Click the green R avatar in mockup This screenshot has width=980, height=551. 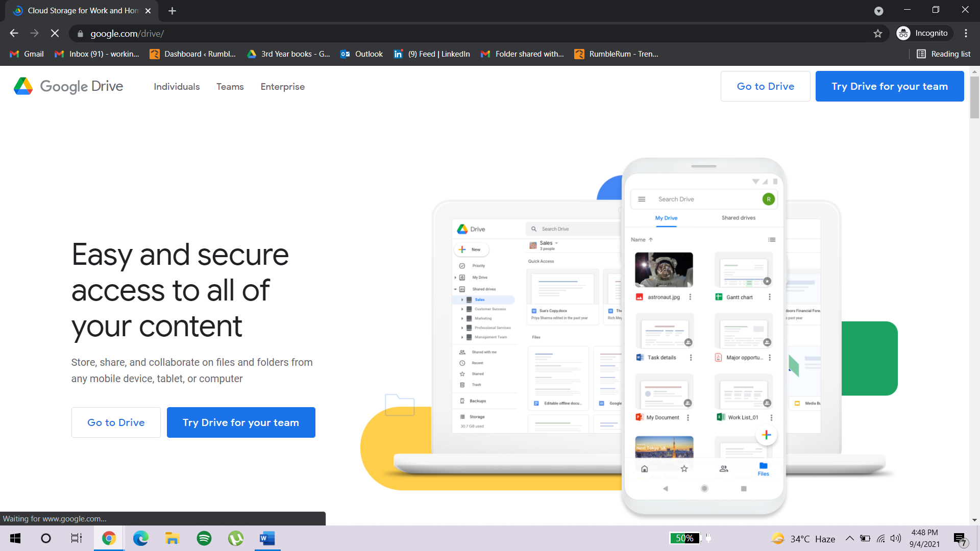pos(768,199)
